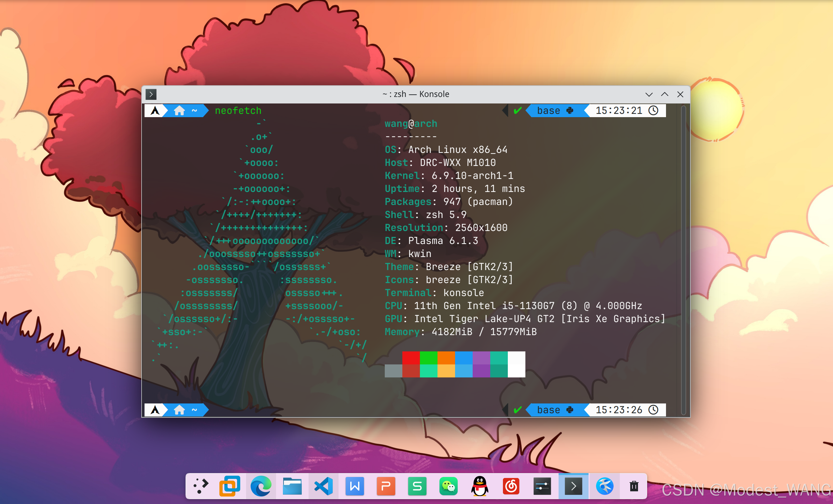Image resolution: width=833 pixels, height=504 pixels.
Task: Click the Konsole vertical scrollbar
Action: (x=683, y=260)
